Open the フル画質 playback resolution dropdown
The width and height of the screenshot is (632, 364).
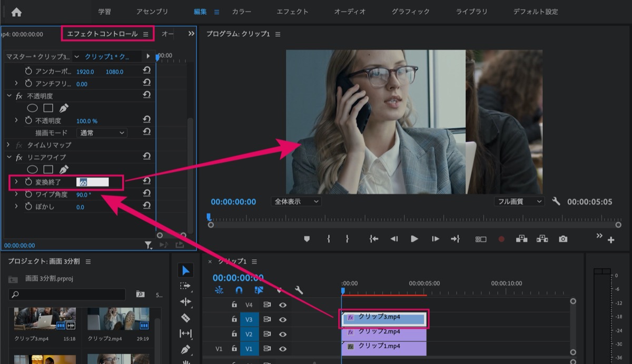tap(519, 201)
